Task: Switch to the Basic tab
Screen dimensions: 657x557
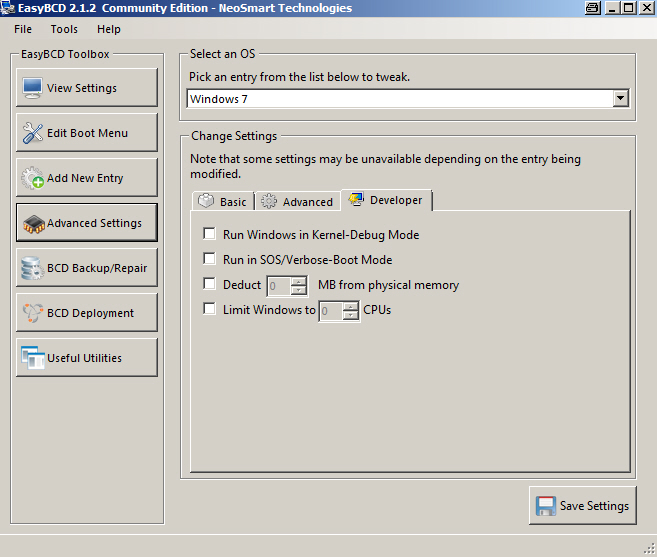Action: 223,201
